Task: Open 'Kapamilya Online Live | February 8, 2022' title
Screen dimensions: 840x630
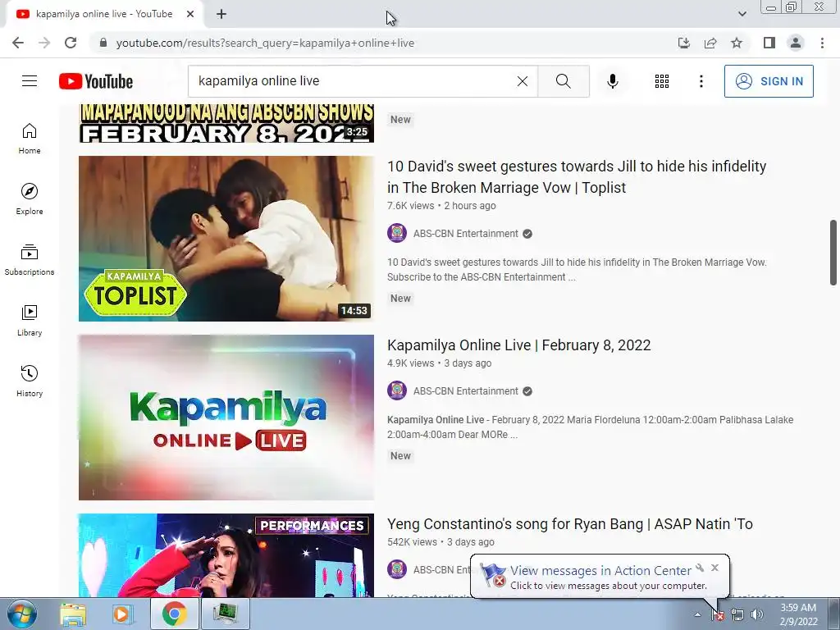Action: (x=518, y=345)
